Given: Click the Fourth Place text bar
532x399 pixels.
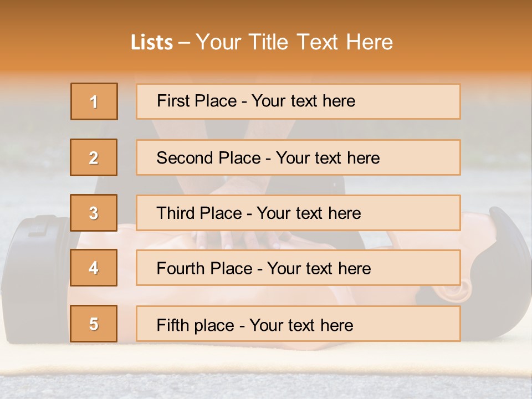Looking at the screenshot, I should coord(298,268).
